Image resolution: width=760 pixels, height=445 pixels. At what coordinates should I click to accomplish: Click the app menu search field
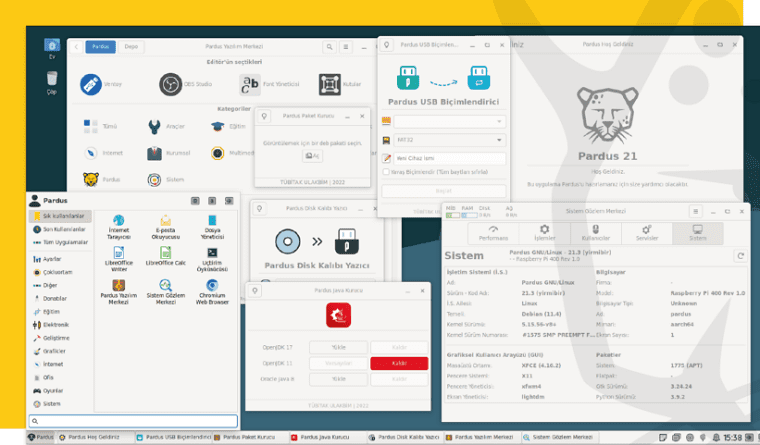tap(133, 421)
